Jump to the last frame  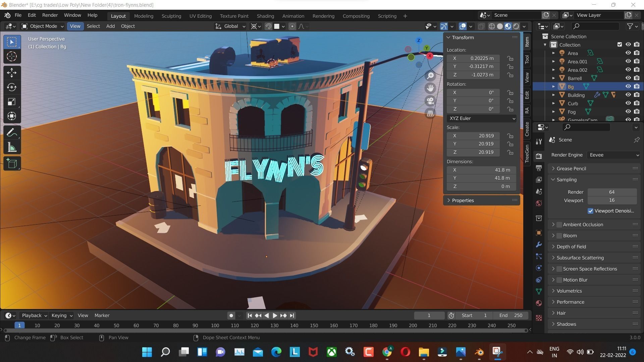[x=292, y=315]
